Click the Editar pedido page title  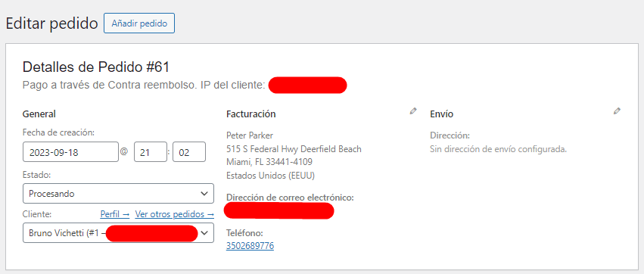tap(51, 23)
